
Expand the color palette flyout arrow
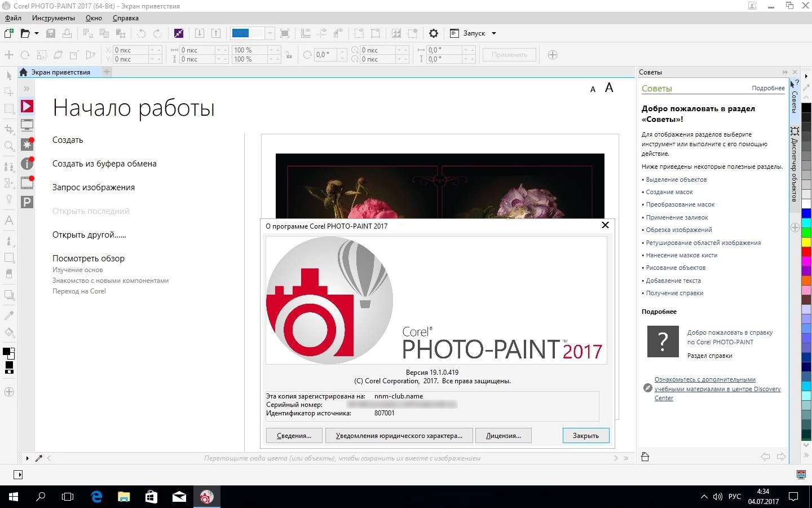806,76
